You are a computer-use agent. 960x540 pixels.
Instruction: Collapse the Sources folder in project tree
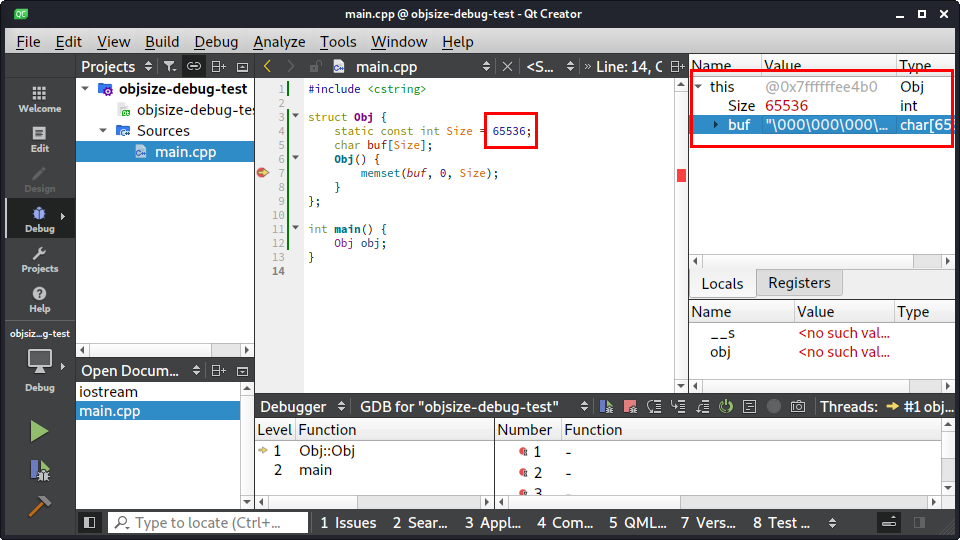(x=103, y=131)
